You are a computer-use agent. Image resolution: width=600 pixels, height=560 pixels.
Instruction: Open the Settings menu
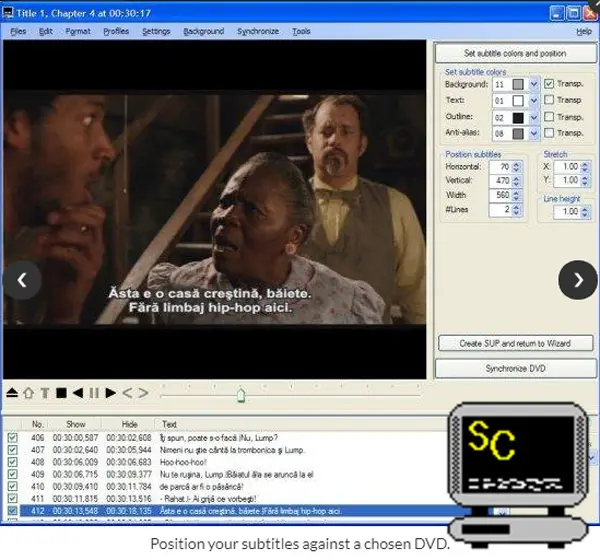coord(156,31)
